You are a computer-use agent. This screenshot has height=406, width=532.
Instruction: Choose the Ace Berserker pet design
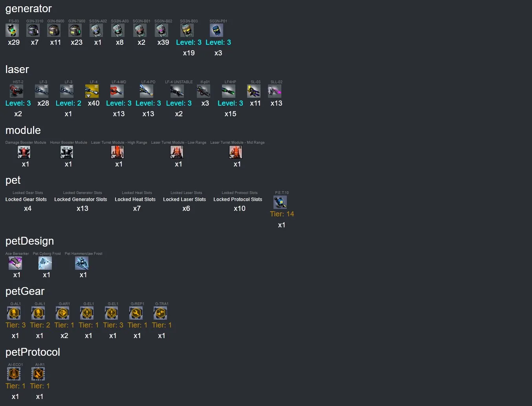point(15,263)
